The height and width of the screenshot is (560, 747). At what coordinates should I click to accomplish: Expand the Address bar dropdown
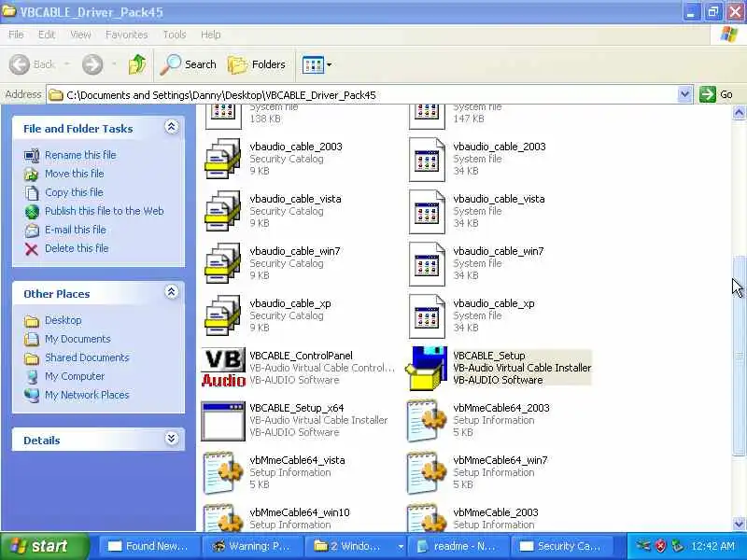(x=684, y=94)
